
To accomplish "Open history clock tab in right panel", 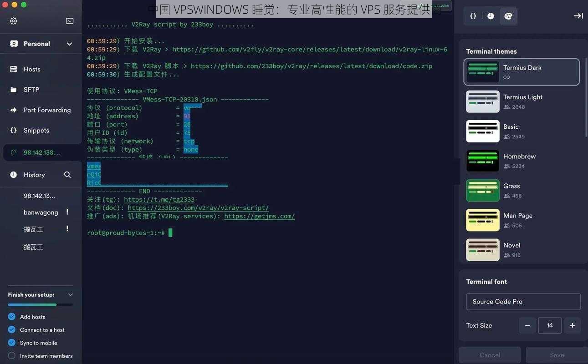I will [x=491, y=16].
